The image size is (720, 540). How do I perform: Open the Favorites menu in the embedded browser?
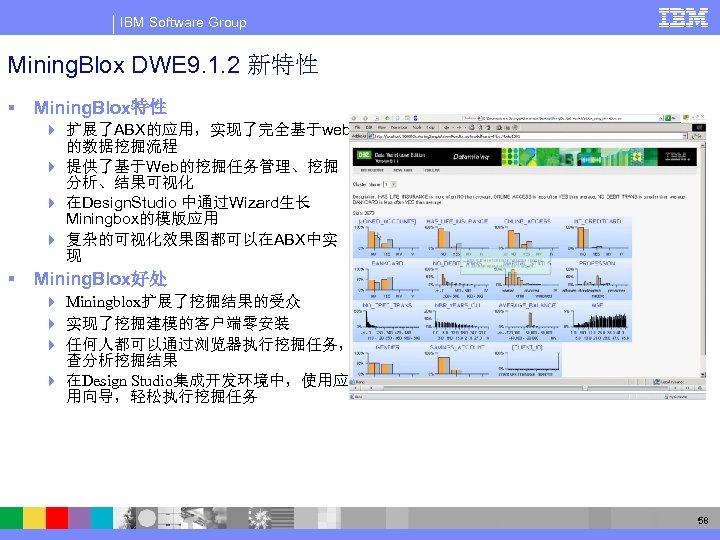[x=399, y=127]
